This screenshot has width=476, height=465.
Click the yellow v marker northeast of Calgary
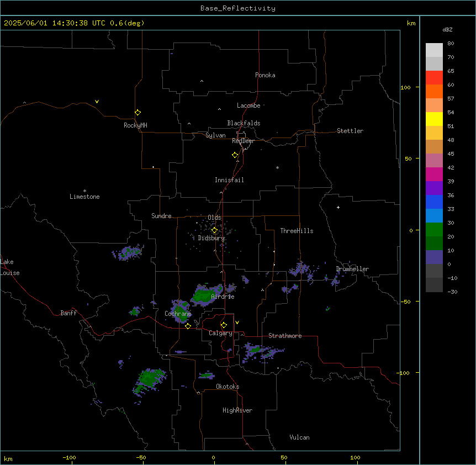[237, 323]
